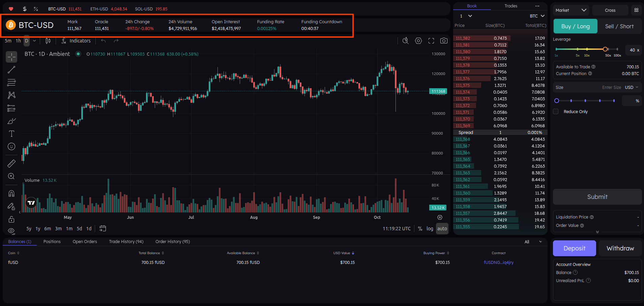Open the Positions tab

pos(52,241)
